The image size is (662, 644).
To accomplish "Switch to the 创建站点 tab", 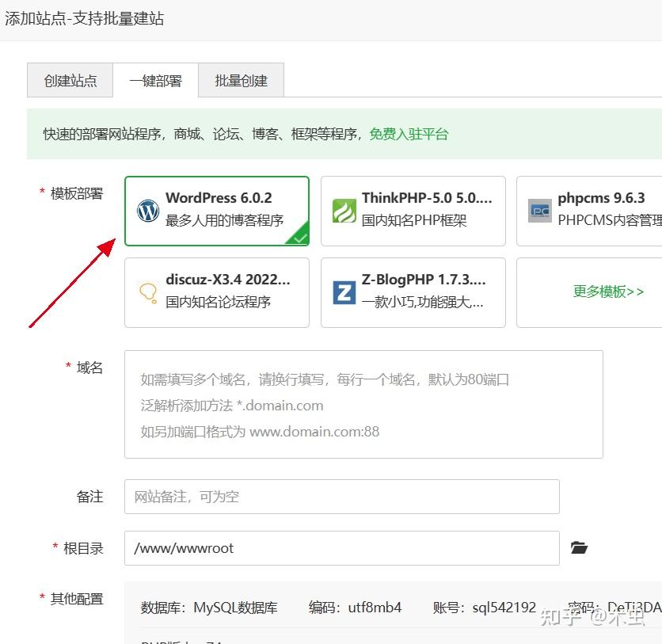I will click(70, 80).
